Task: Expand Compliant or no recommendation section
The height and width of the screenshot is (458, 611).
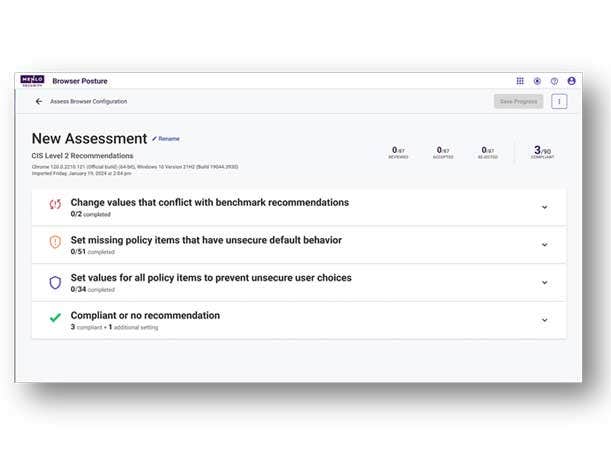Action: coord(545,320)
